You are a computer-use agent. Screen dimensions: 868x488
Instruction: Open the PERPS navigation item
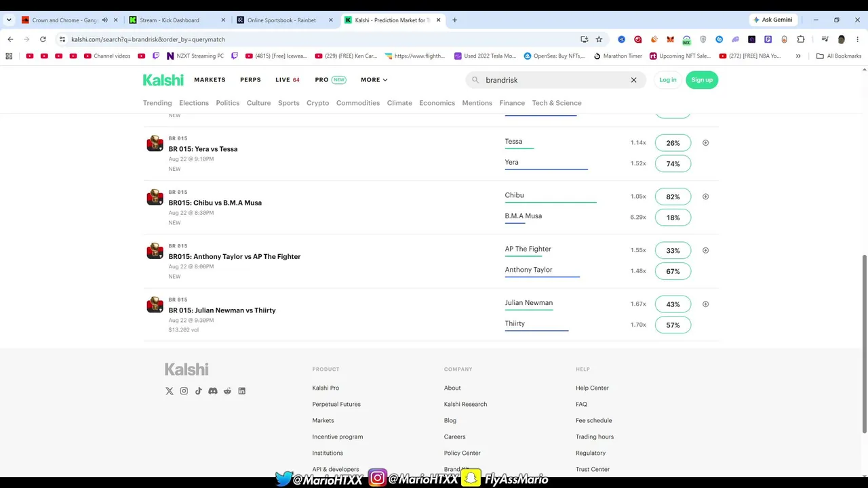point(250,80)
